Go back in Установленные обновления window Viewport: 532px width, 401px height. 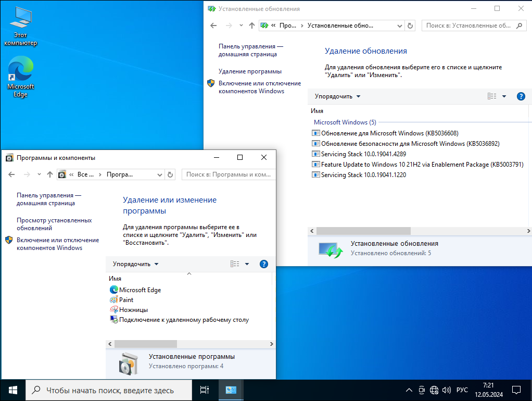pos(213,26)
